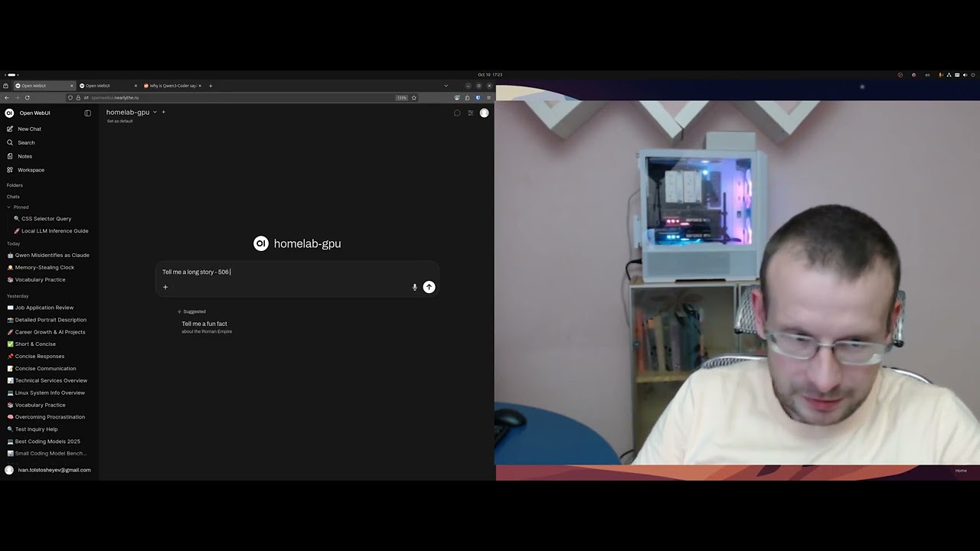Open the 'en' keyboard layout indicator

click(928, 75)
